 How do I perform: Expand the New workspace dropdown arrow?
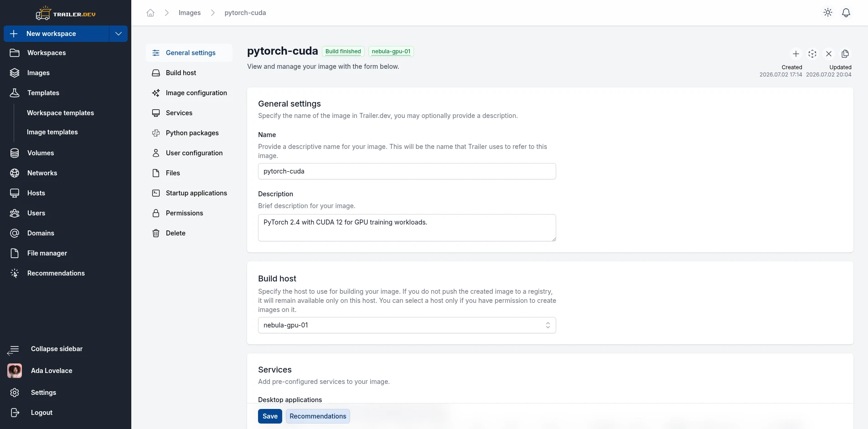(119, 34)
